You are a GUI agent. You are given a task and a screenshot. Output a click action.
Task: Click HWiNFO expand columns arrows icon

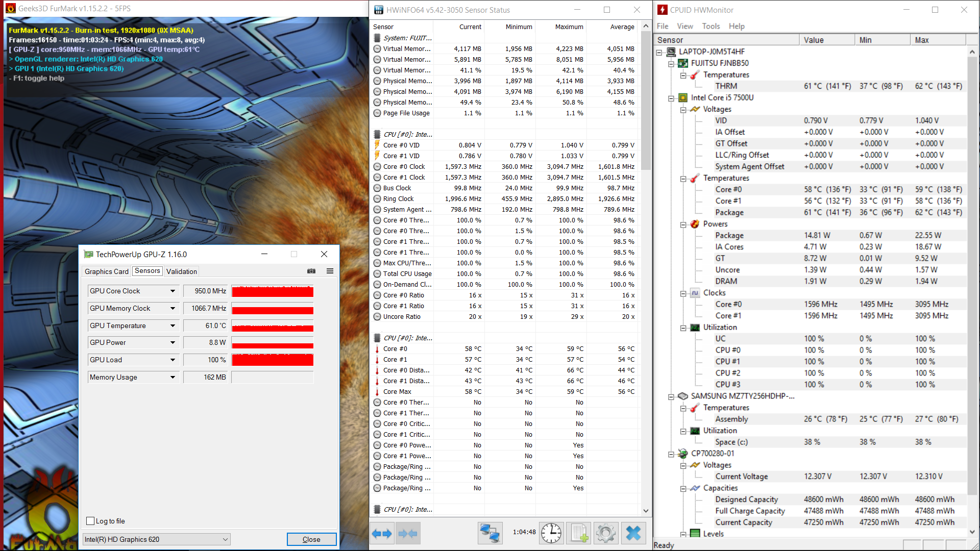[x=382, y=534]
